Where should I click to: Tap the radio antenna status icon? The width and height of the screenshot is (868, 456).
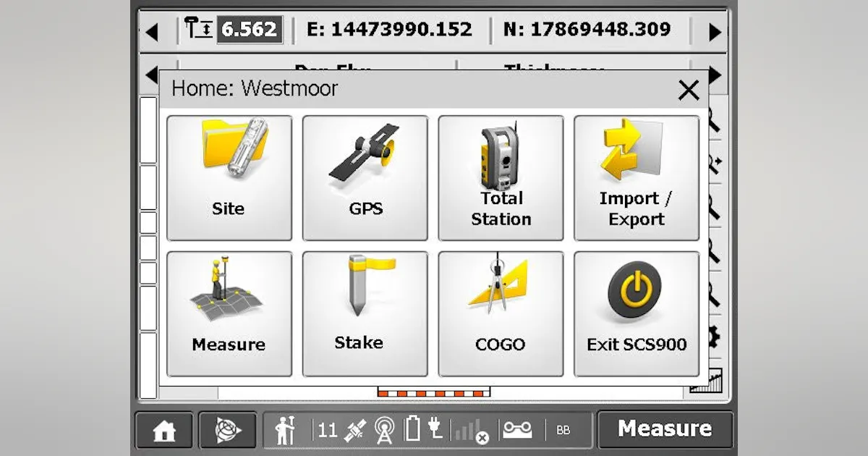tap(385, 431)
